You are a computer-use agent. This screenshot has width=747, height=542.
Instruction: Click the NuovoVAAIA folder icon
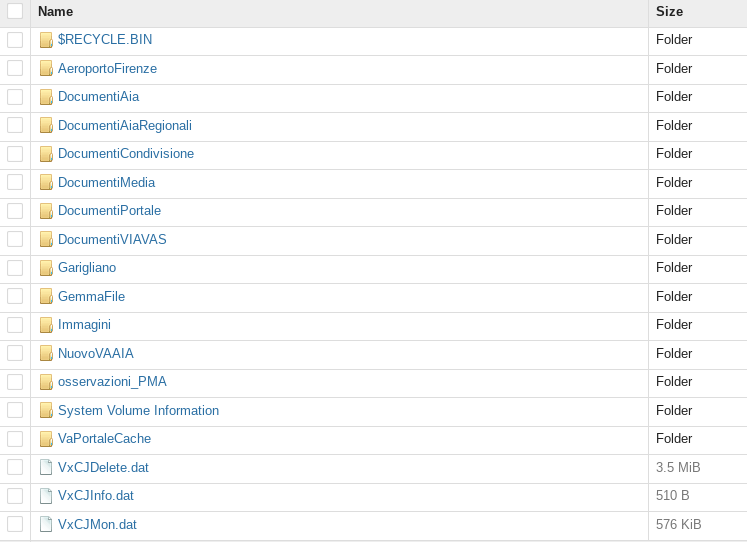click(x=46, y=354)
